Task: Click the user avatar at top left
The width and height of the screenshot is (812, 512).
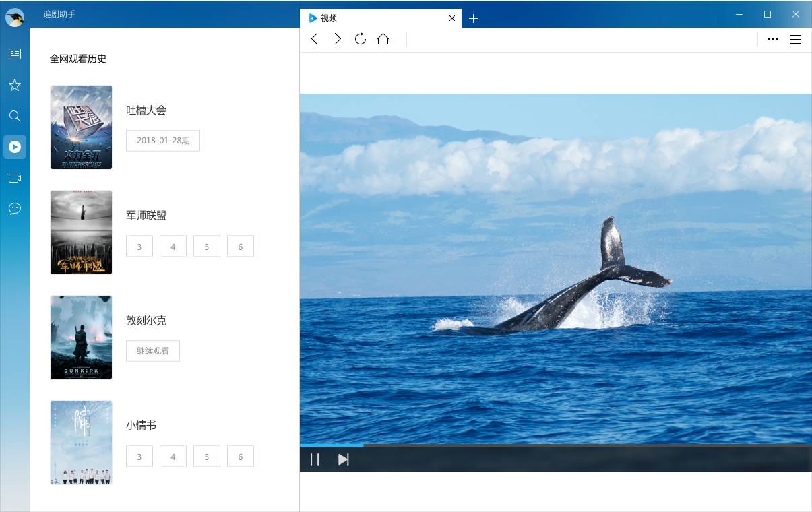Action: pyautogui.click(x=15, y=18)
